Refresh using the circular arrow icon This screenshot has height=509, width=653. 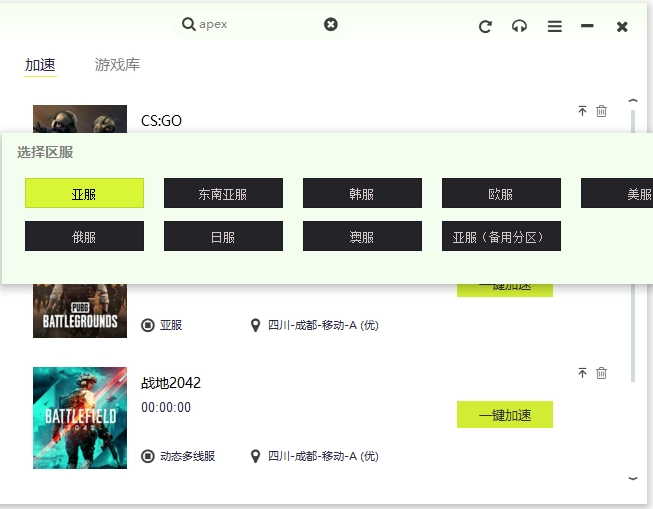click(x=485, y=27)
